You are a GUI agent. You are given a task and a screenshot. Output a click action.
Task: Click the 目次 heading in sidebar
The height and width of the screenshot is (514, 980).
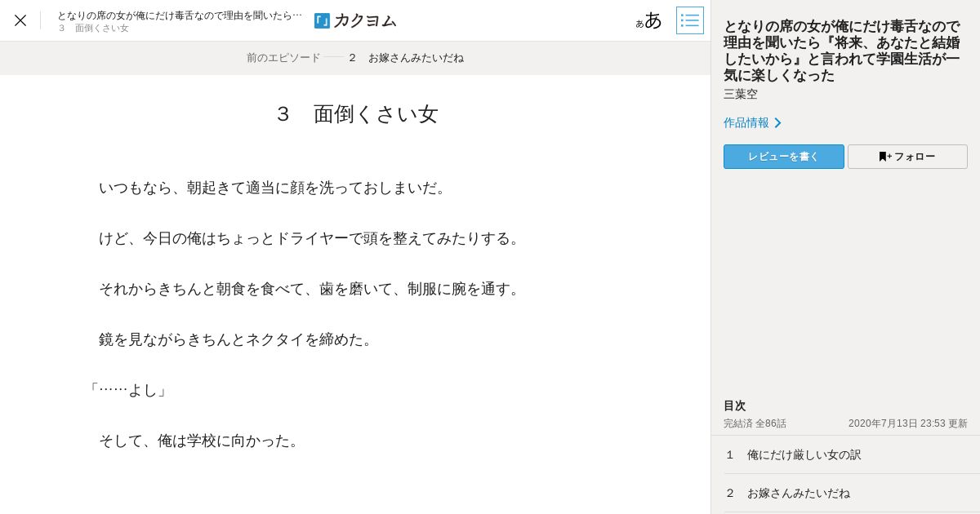pyautogui.click(x=735, y=405)
